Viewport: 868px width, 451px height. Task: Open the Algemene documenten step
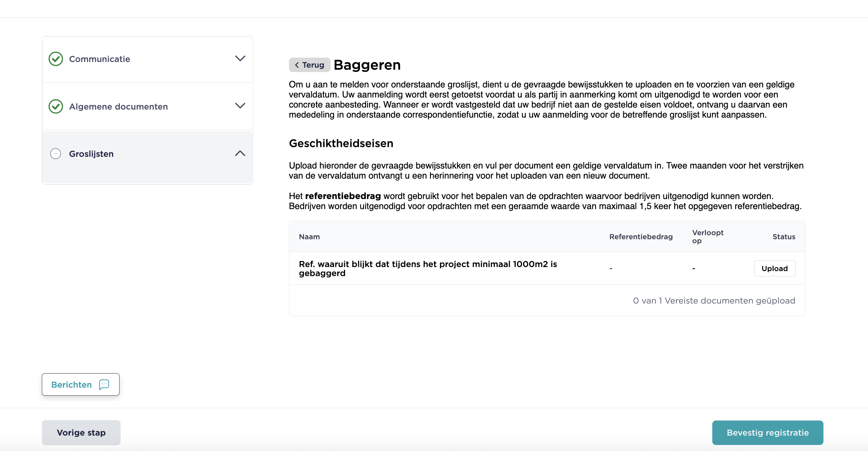[118, 107]
